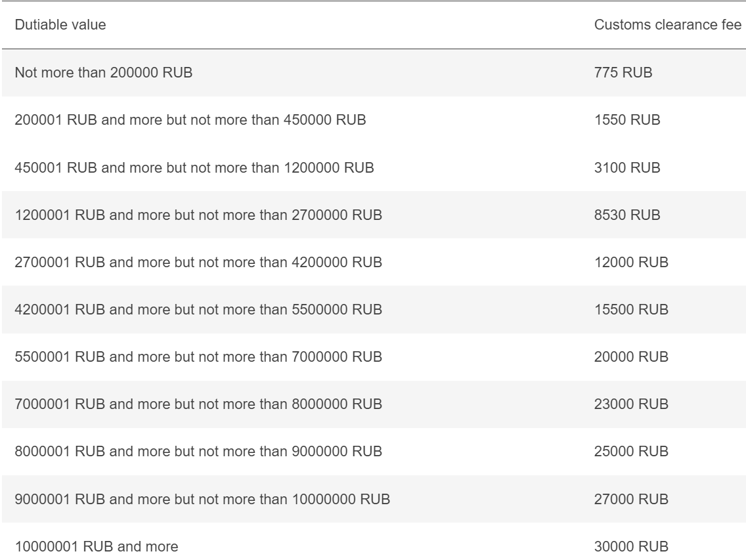Viewport: 746px width, 560px height.
Task: Select the "Not more than 200000 RUB" cell
Action: (103, 73)
